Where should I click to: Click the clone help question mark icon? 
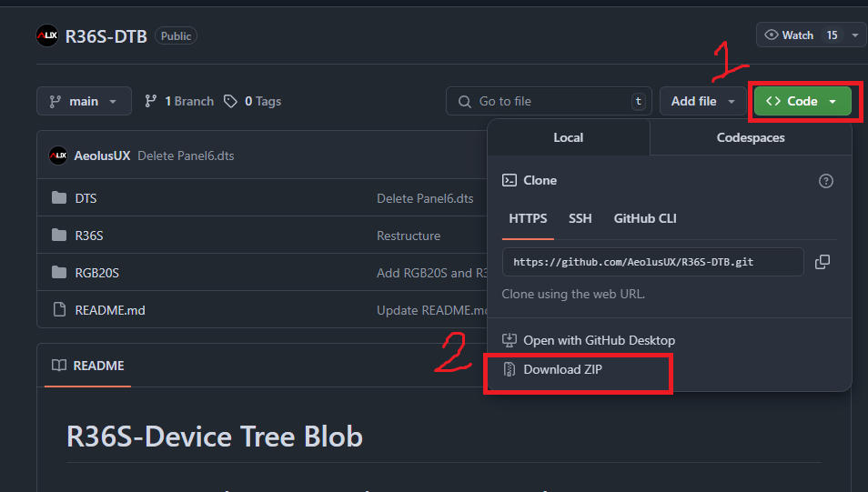826,181
